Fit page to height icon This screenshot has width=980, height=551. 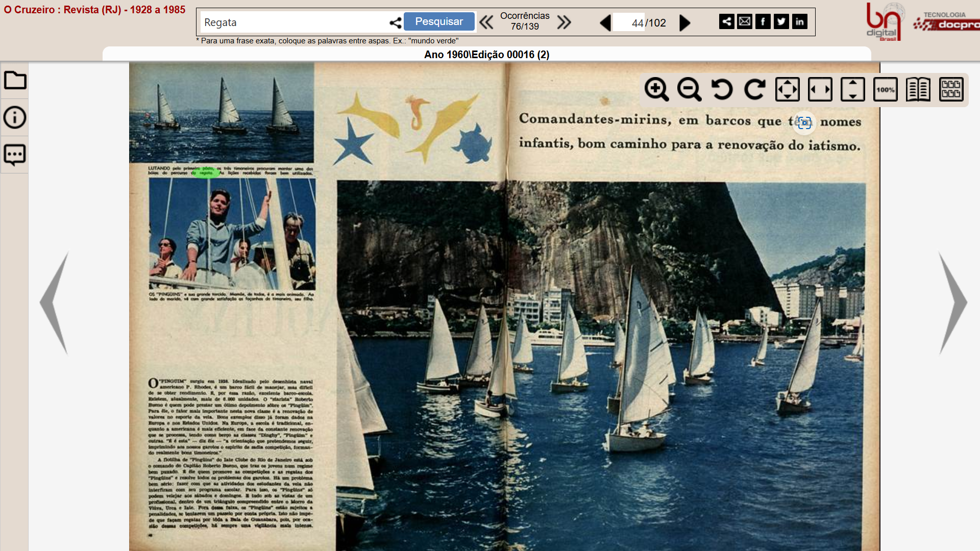click(x=852, y=90)
